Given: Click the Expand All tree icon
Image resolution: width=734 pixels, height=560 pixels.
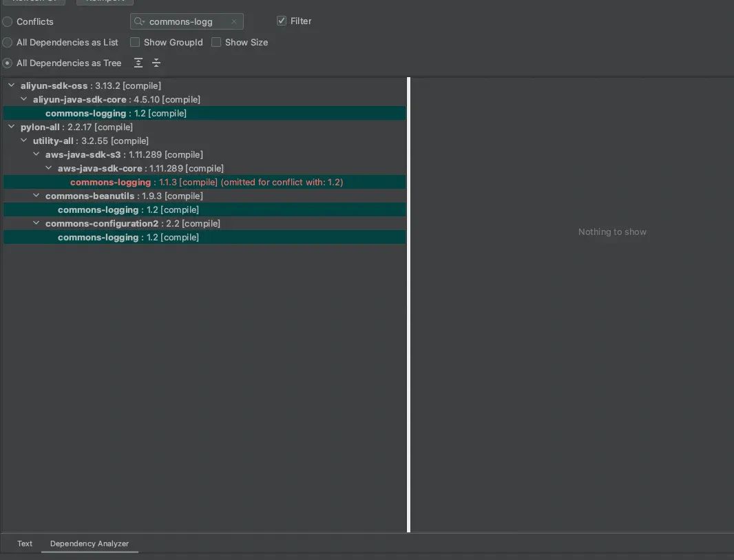Looking at the screenshot, I should 138,63.
